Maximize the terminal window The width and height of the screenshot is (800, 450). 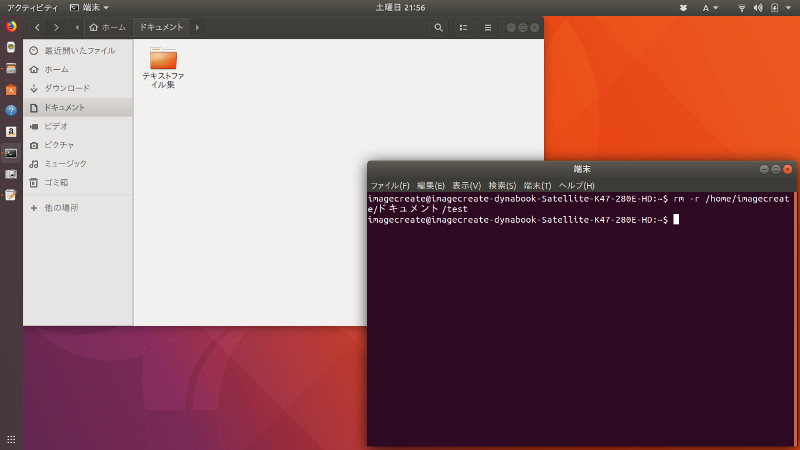tap(776, 169)
